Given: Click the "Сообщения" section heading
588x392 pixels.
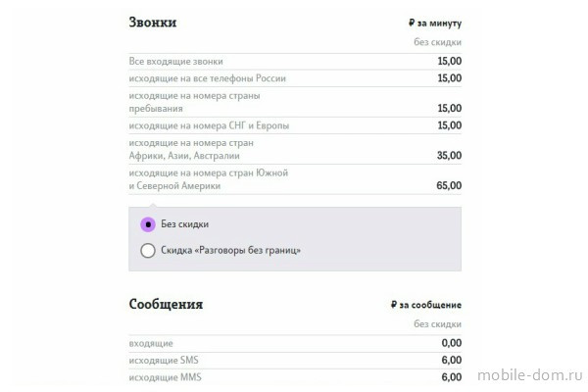Looking at the screenshot, I should pos(166,304).
